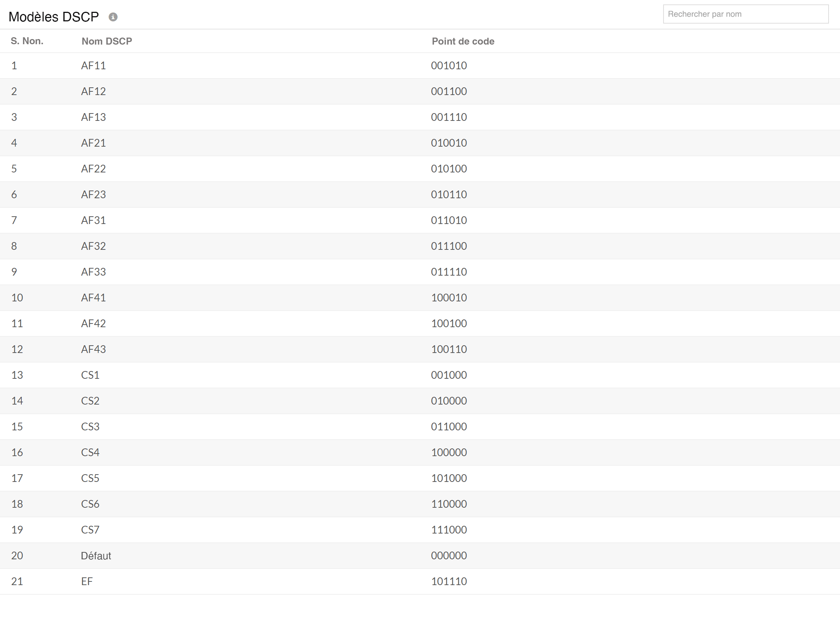Select the AF23 template row
The height and width of the screenshot is (633, 840).
[x=94, y=195]
